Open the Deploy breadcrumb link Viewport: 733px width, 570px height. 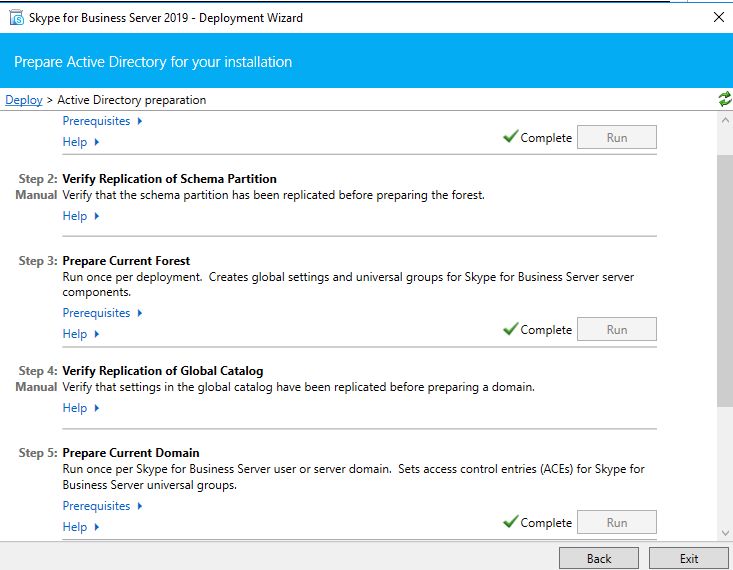point(24,100)
